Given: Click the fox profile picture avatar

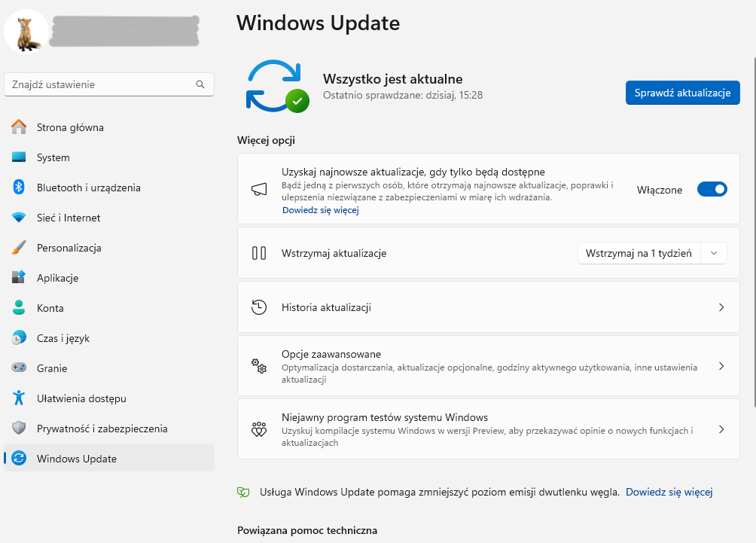Looking at the screenshot, I should click(26, 32).
